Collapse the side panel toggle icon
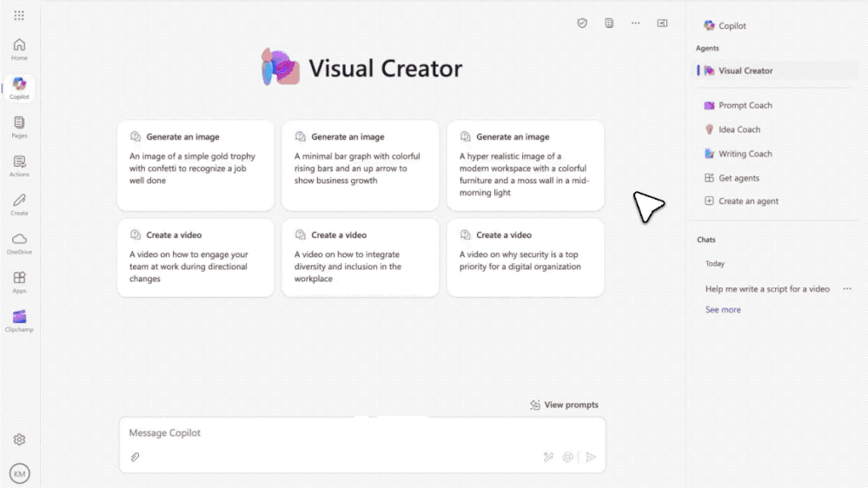This screenshot has width=868, height=488. tap(662, 23)
